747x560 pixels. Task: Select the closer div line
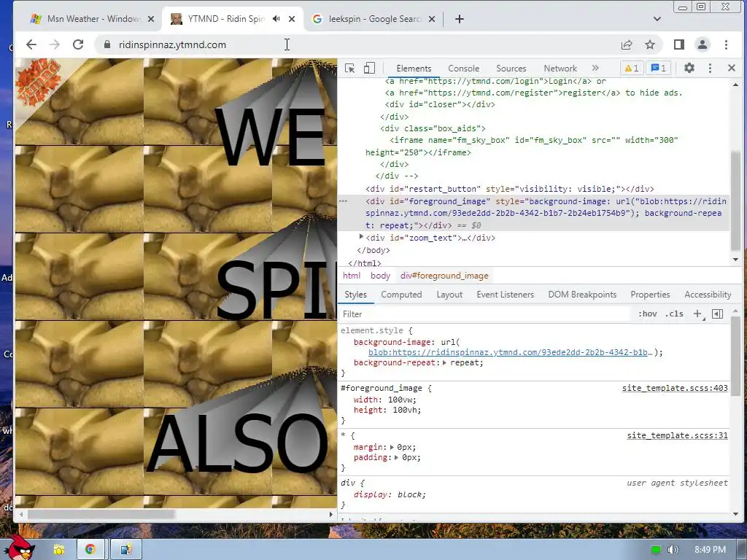click(x=440, y=104)
